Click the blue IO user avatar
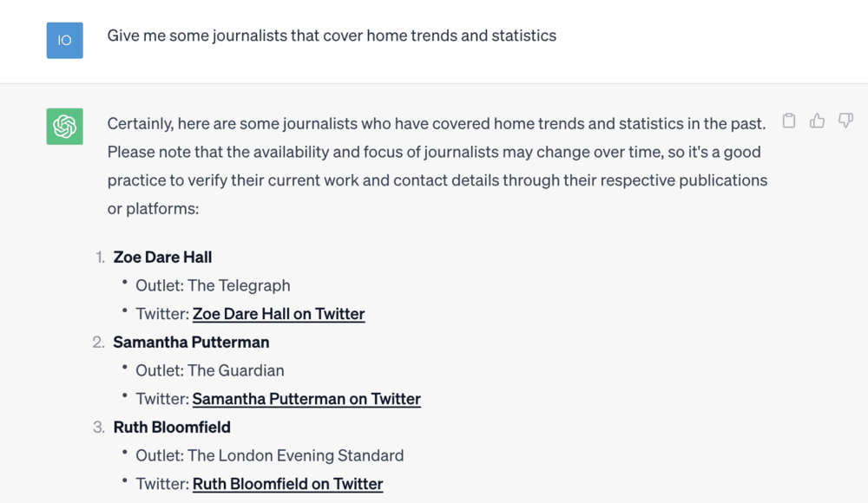 63,40
